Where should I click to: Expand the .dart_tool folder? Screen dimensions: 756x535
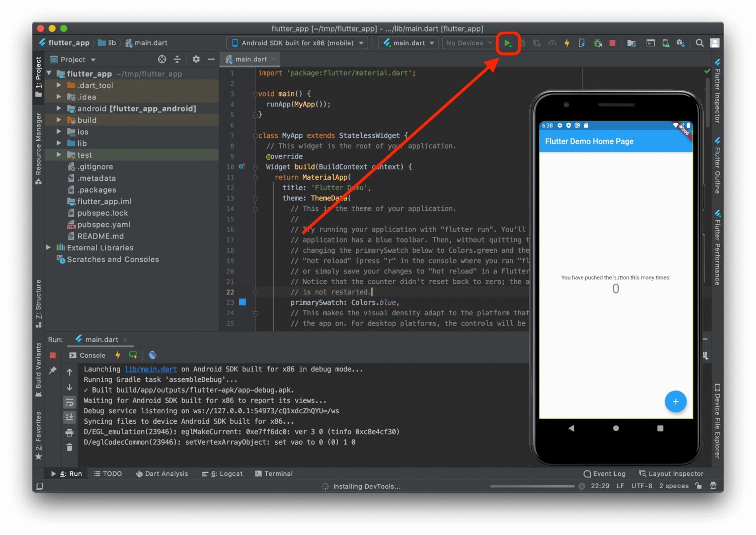59,85
